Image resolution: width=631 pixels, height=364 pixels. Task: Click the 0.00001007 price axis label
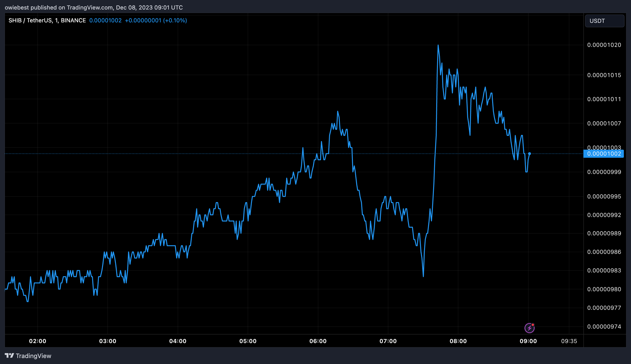tap(604, 123)
